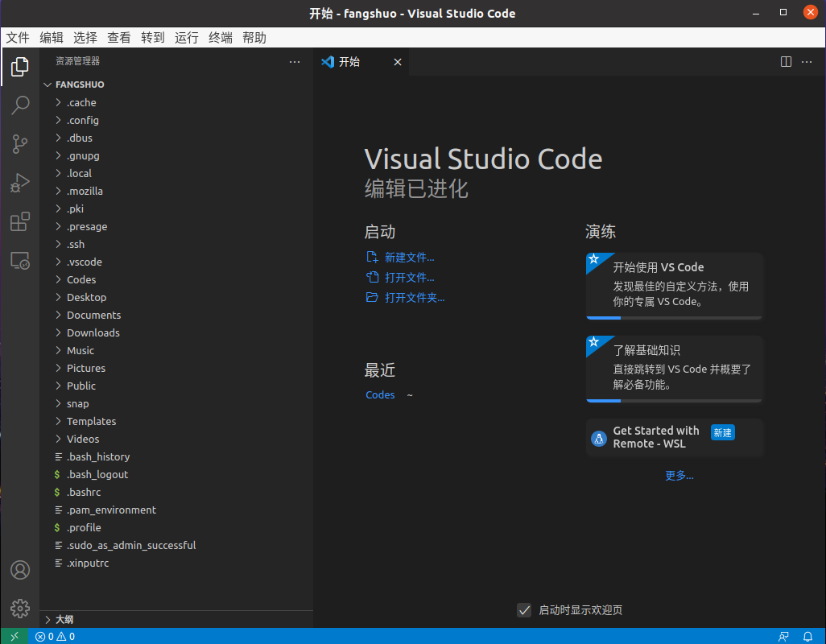826x644 pixels.
Task: Open the 帮助 menu
Action: 254,38
